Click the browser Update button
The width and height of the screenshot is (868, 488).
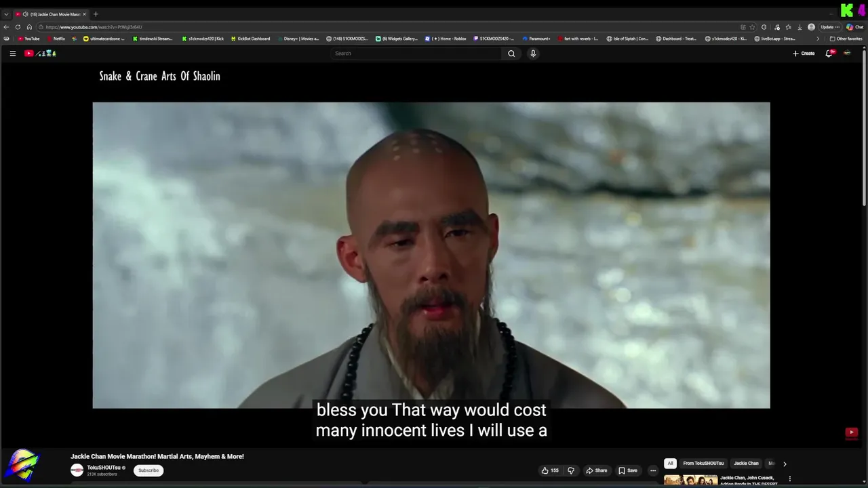830,27
